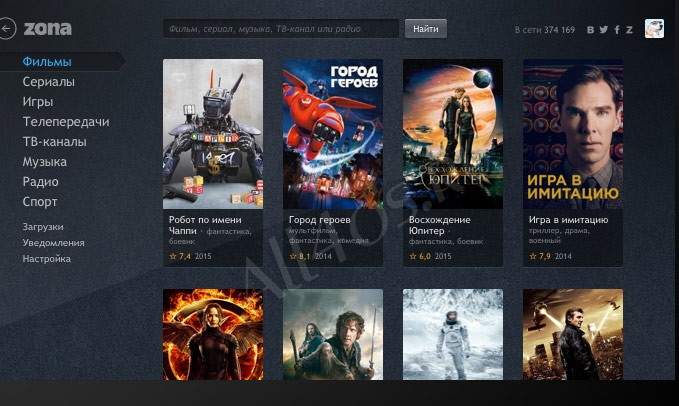Viewport: 679px width, 406px height.
Task: Open the Спорт section
Action: (40, 202)
